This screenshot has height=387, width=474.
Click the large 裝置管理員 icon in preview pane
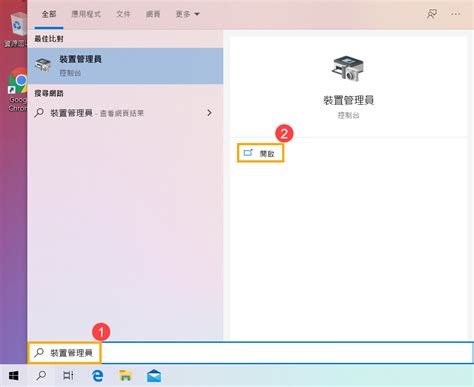tap(348, 68)
